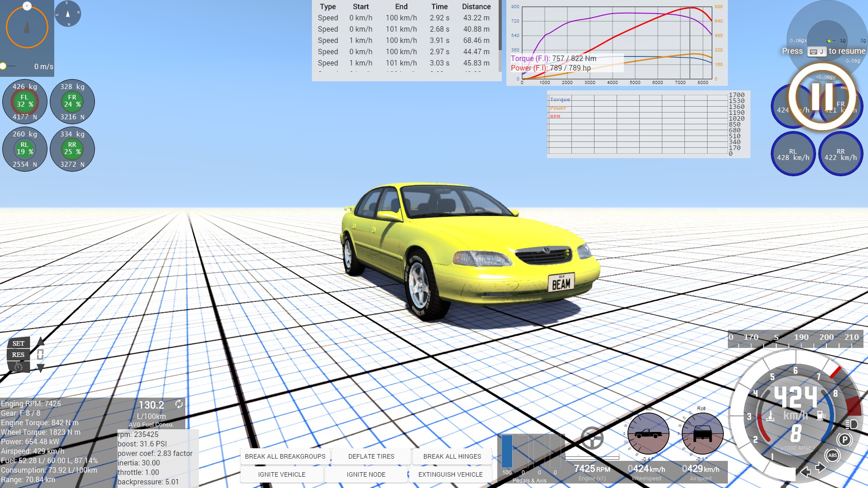Click the large pause/resume icon

pyautogui.click(x=822, y=96)
